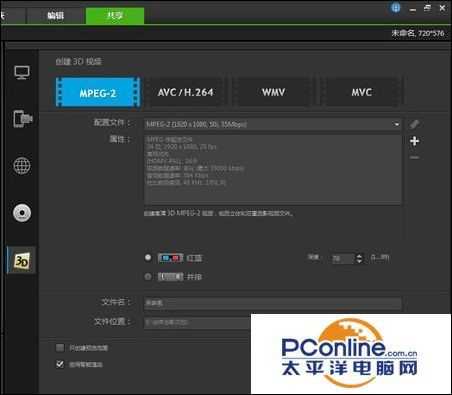Click the side-by-side 3D layout icon

click(x=170, y=277)
